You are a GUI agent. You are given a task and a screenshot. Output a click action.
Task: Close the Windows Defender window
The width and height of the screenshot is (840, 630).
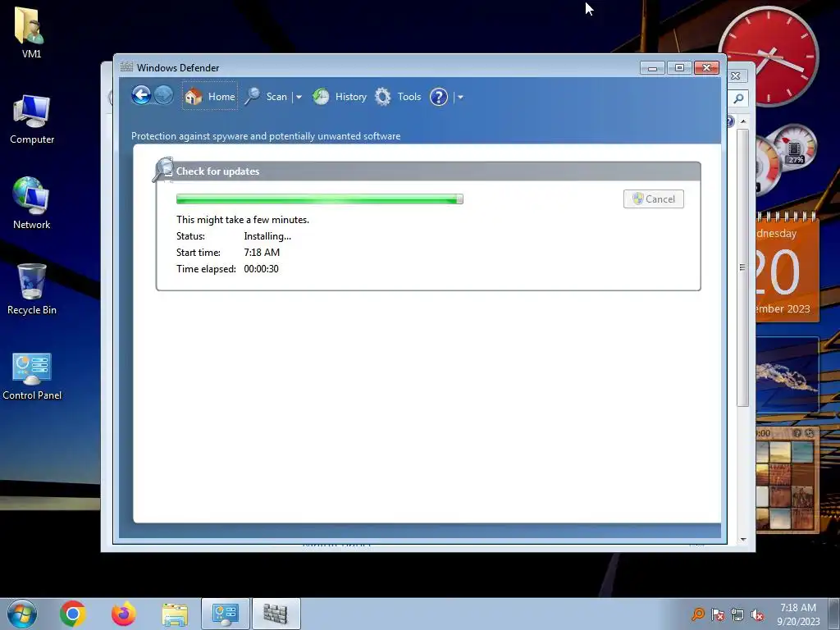point(706,68)
